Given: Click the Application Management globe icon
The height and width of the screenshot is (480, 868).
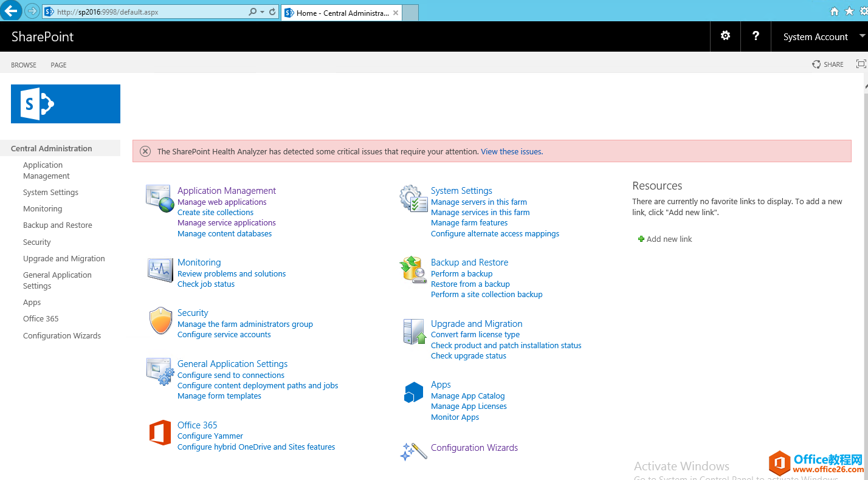Looking at the screenshot, I should (160, 199).
